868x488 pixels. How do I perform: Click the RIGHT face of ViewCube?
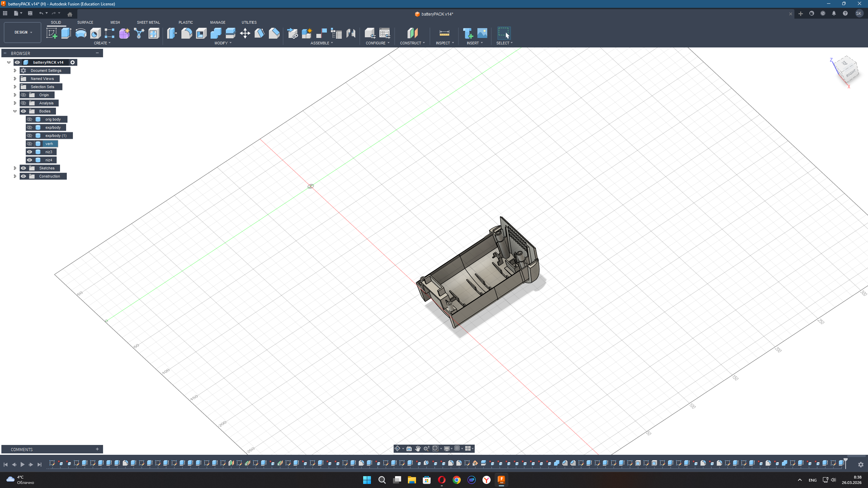pos(851,74)
